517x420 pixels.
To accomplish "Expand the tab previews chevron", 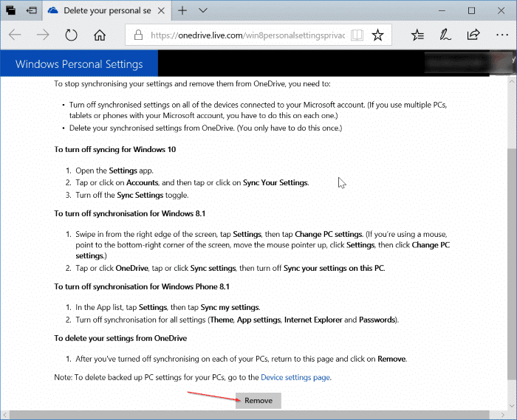I will [x=203, y=11].
